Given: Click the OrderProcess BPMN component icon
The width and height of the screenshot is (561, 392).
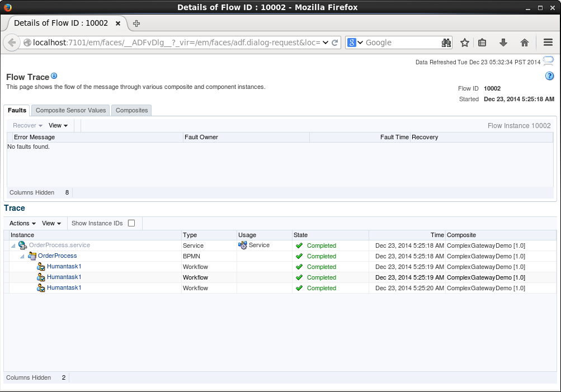Looking at the screenshot, I should coord(33,256).
